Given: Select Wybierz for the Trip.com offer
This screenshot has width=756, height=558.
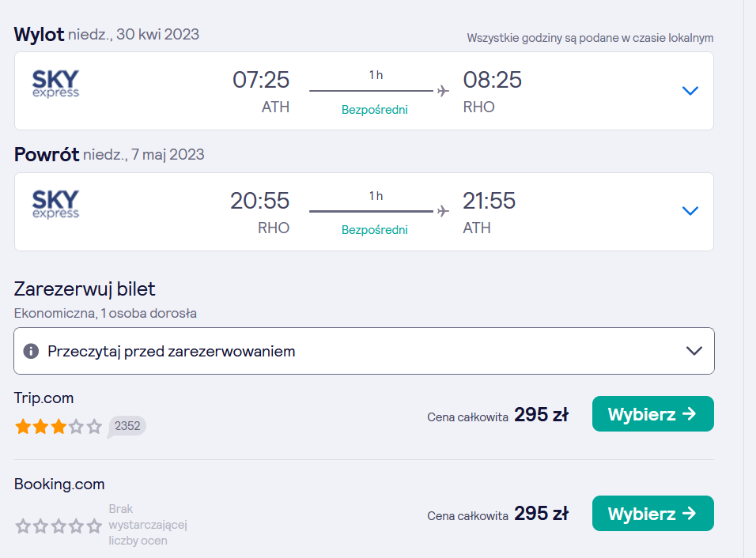Looking at the screenshot, I should [653, 414].
